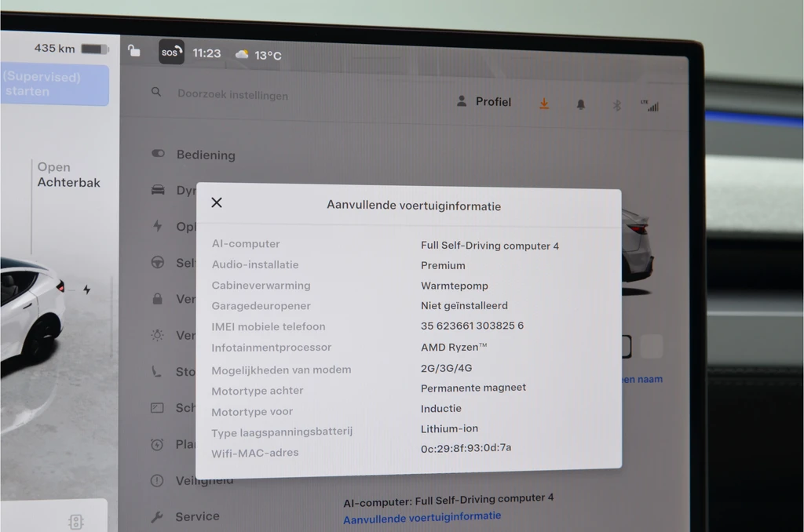
Task: Click the 'Lithium-ion' value
Action: point(449,428)
